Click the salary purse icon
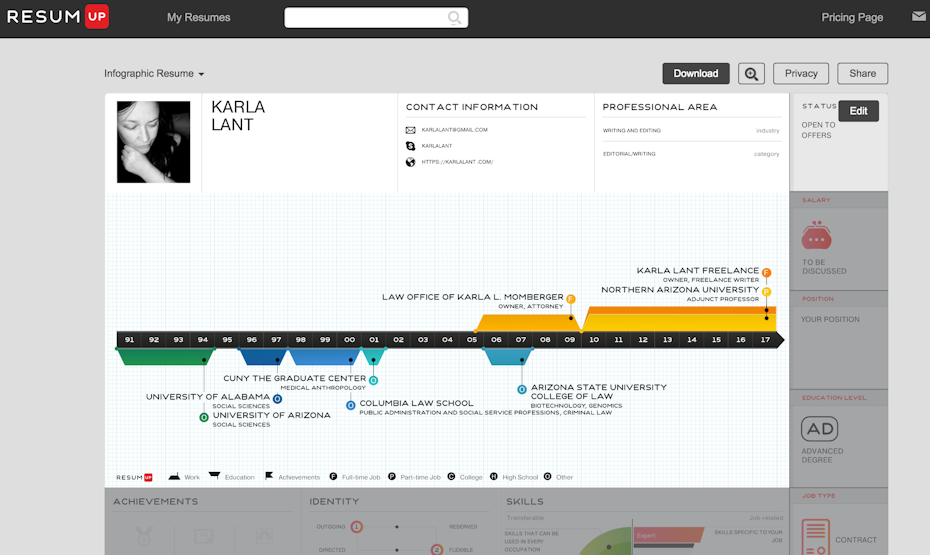The width and height of the screenshot is (930, 555). coord(816,236)
